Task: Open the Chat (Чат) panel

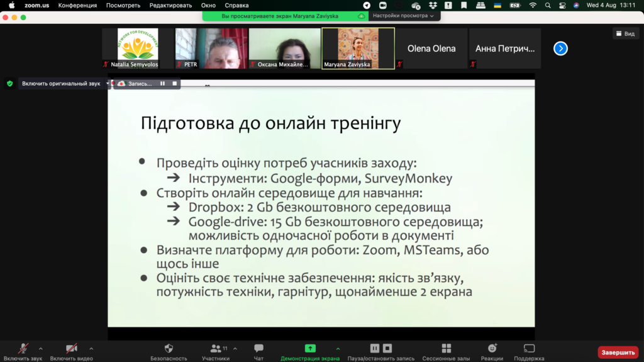Action: point(258,349)
